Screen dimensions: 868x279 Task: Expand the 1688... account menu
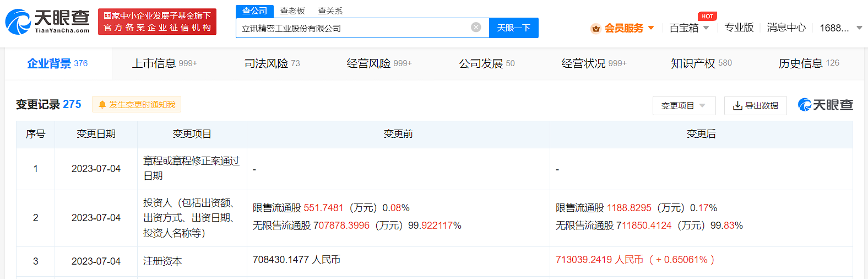tap(840, 28)
